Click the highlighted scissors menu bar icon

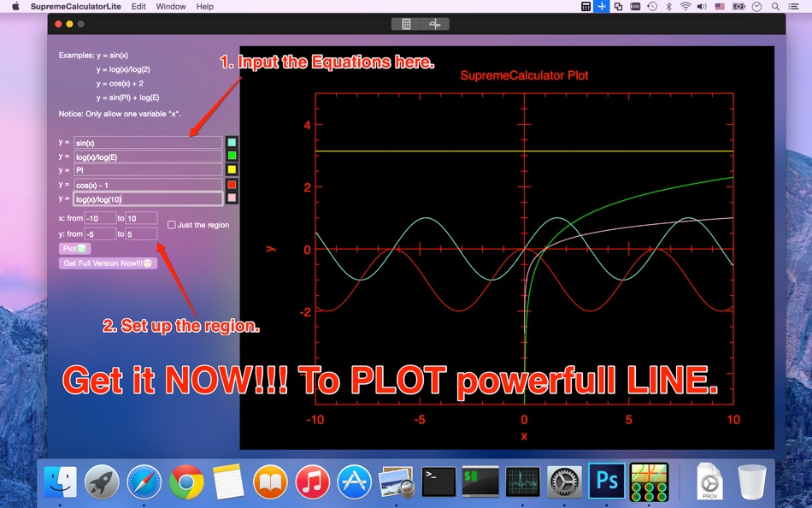(602, 6)
